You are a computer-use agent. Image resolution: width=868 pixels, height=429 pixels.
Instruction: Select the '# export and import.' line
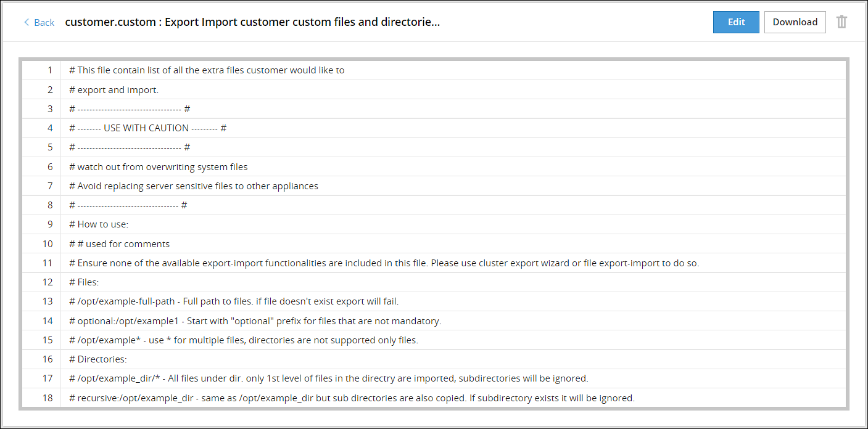click(114, 89)
